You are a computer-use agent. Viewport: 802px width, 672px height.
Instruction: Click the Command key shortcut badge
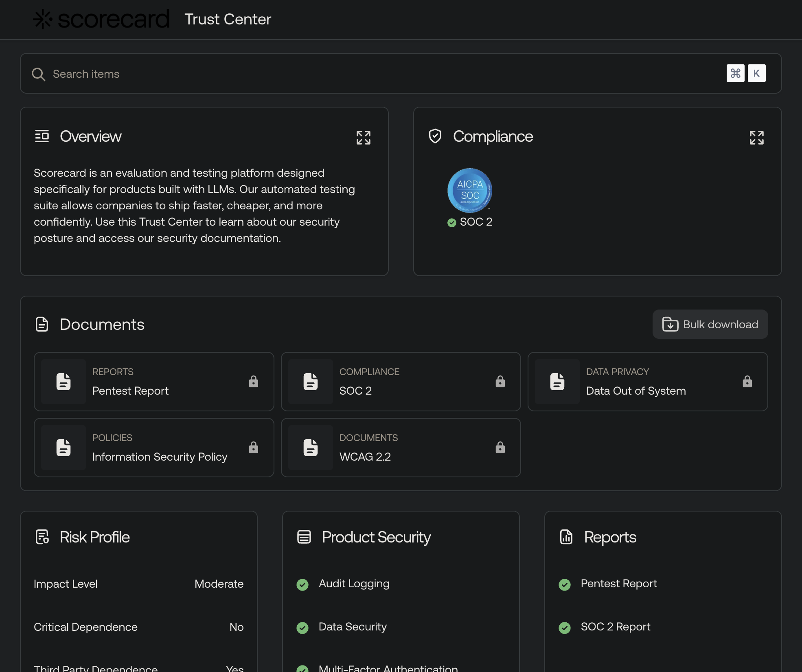coord(735,73)
